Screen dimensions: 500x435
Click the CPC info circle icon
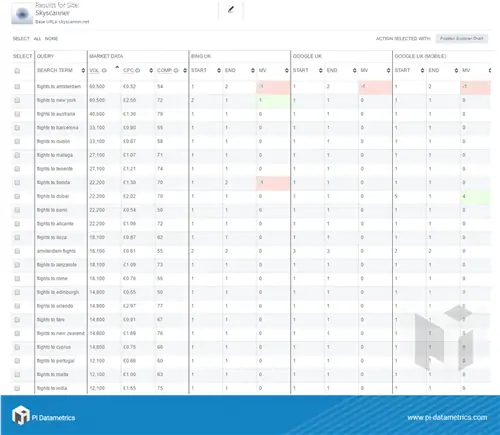[138, 70]
